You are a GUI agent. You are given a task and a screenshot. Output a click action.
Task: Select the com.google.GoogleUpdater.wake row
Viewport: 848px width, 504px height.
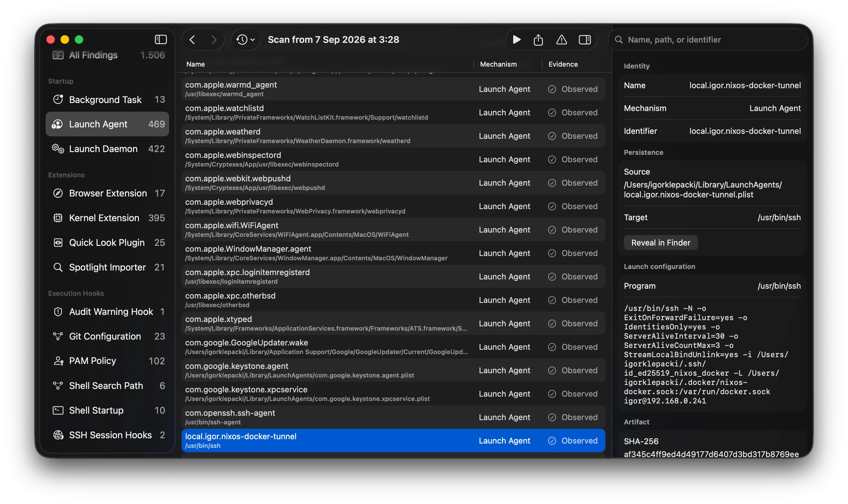(393, 347)
